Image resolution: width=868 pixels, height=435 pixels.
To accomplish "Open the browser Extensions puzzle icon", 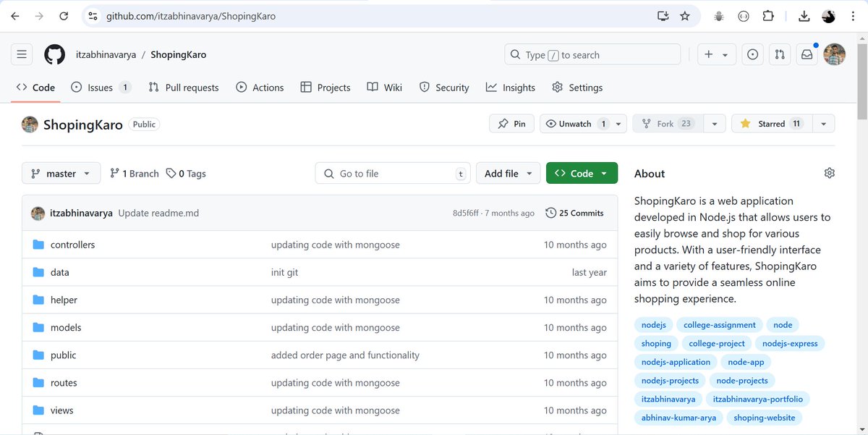I will 768,16.
